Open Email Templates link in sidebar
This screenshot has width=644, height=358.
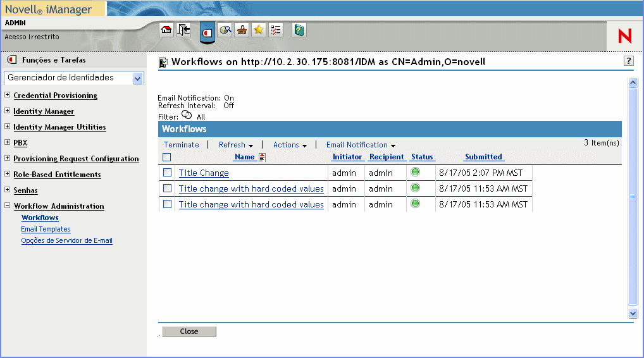[46, 229]
